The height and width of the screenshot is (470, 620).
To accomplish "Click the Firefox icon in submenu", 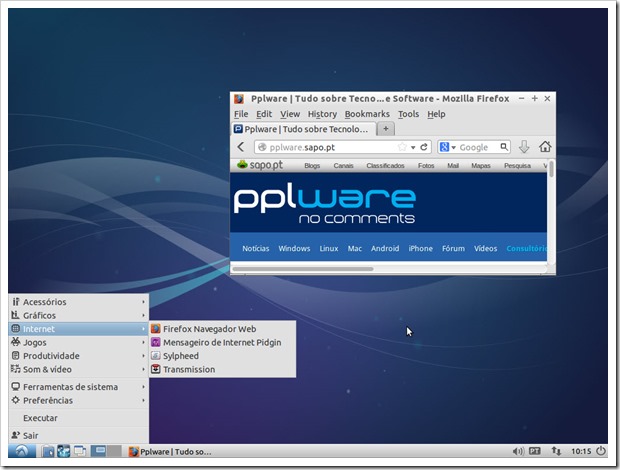I will pos(156,329).
